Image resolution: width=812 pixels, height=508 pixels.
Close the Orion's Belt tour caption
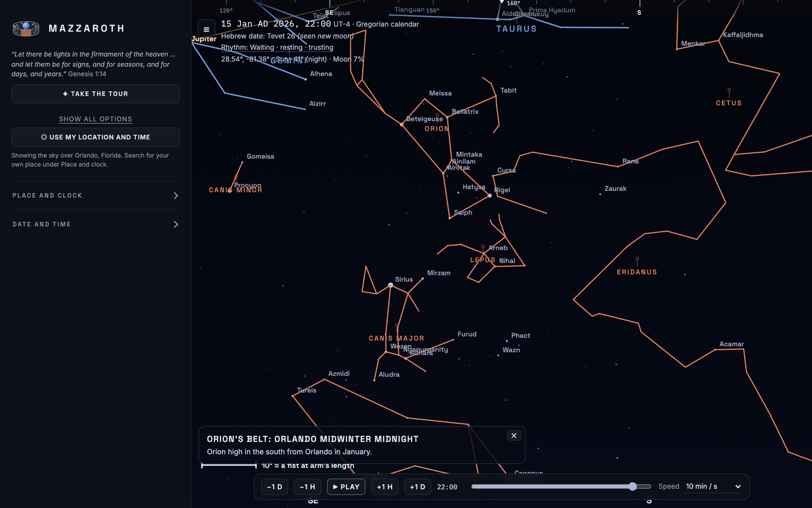514,435
